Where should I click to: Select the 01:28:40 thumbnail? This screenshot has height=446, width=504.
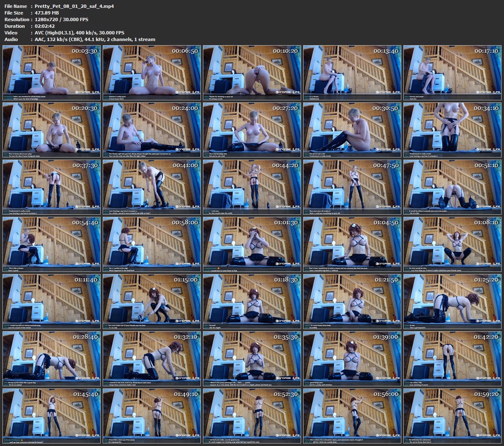tap(51, 359)
